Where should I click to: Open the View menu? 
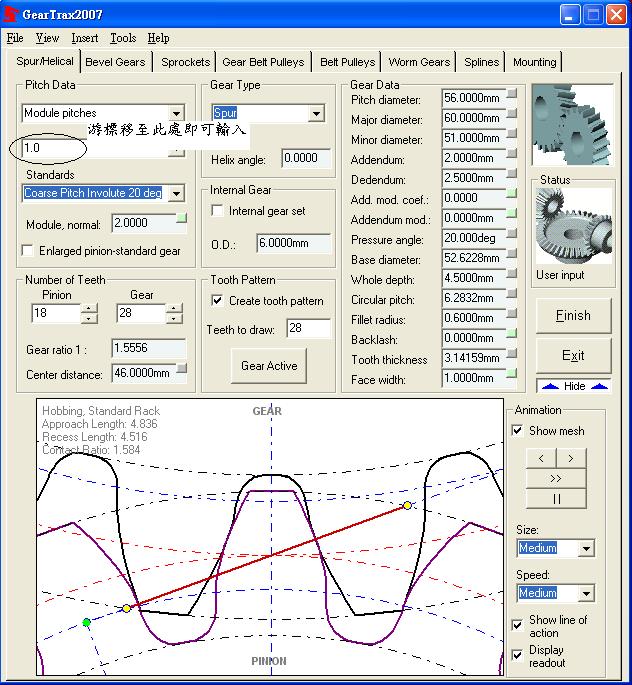click(x=47, y=38)
